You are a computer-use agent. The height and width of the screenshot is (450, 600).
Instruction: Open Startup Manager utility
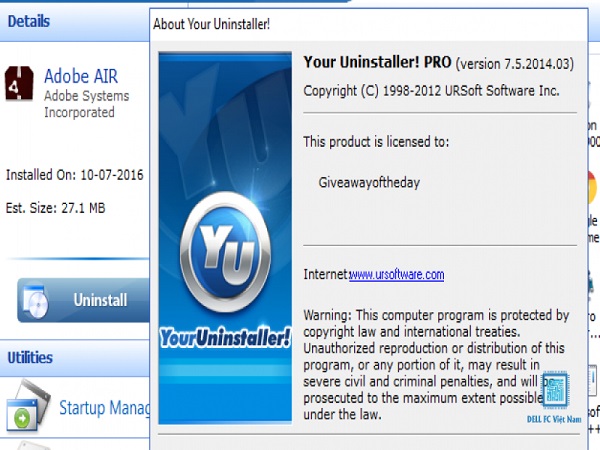pyautogui.click(x=104, y=408)
